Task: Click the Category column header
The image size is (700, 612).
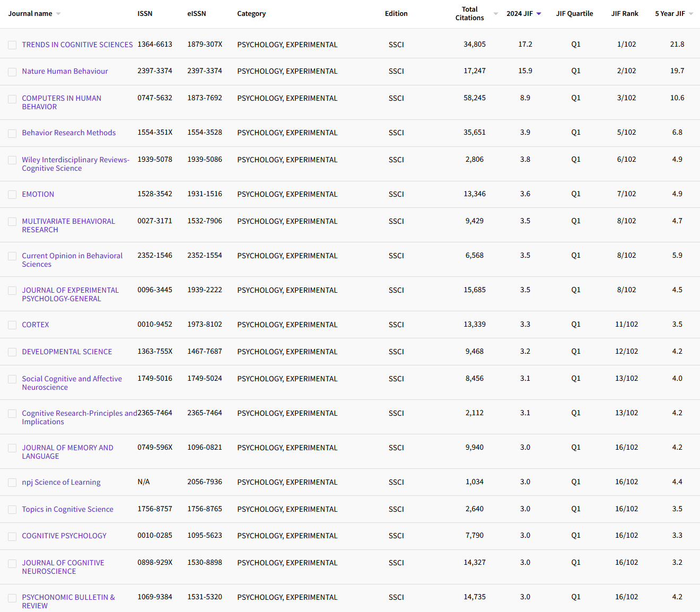Action: [x=251, y=14]
